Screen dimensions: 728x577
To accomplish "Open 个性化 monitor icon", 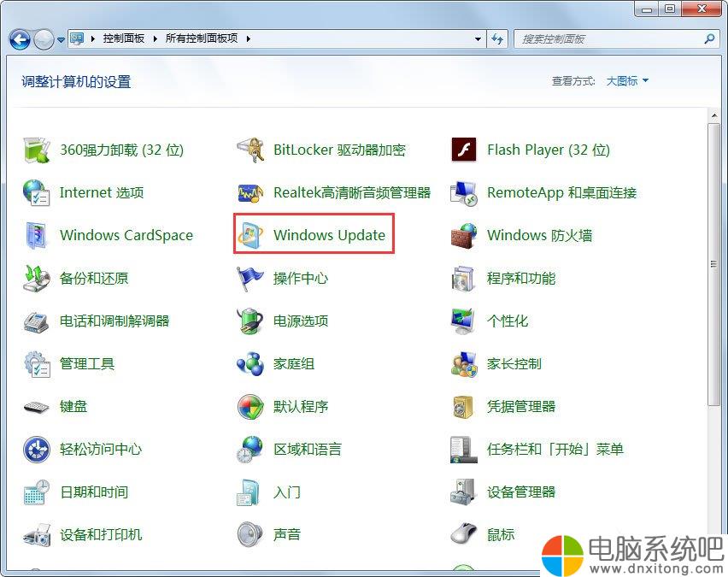I will (x=464, y=321).
